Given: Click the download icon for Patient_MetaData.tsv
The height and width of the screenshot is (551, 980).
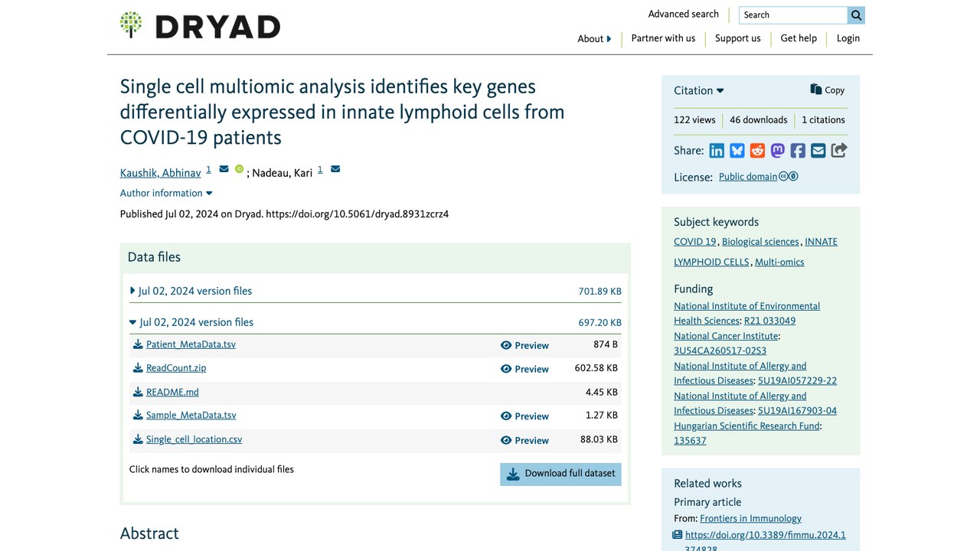Looking at the screenshot, I should coord(138,344).
